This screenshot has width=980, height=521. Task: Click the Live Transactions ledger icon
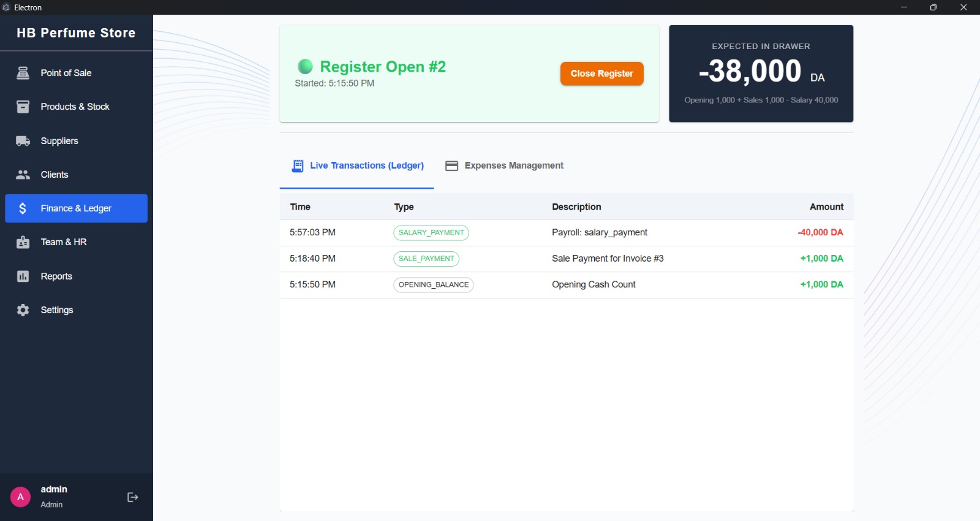tap(298, 166)
